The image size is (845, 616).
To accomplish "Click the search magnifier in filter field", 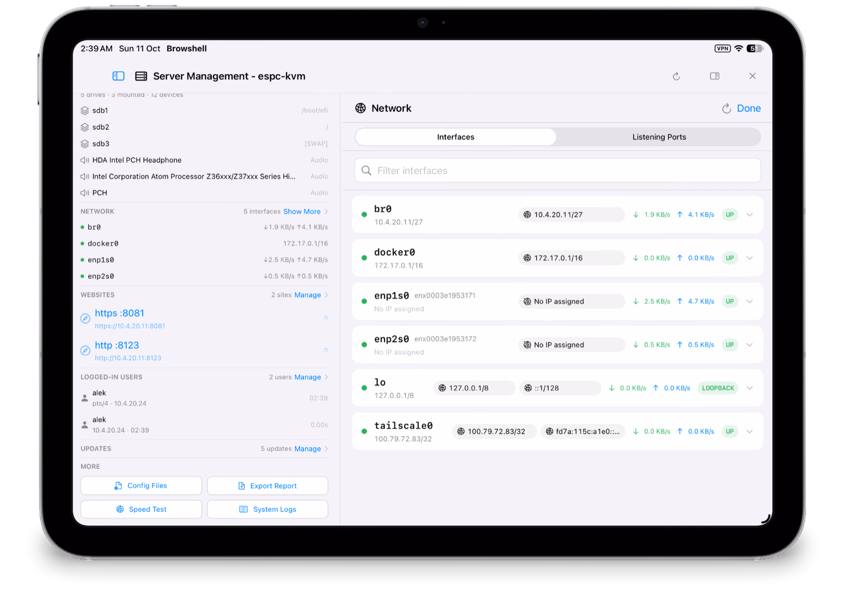I will point(366,171).
